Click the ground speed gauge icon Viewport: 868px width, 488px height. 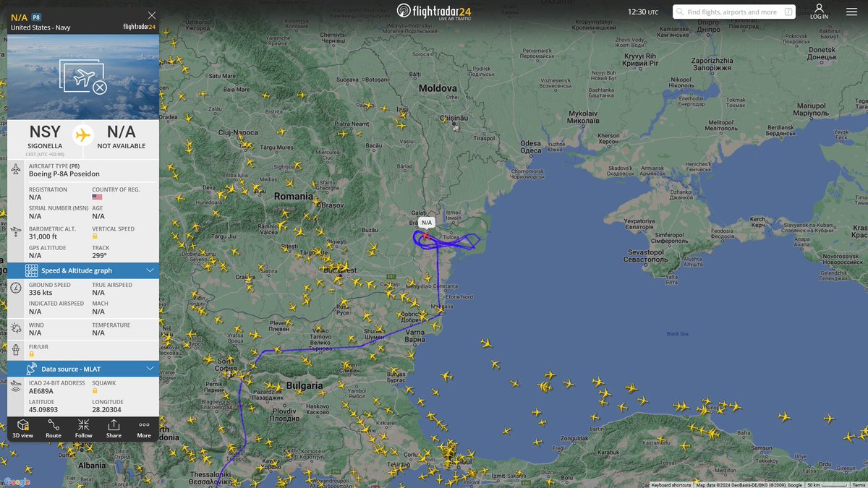(x=16, y=288)
